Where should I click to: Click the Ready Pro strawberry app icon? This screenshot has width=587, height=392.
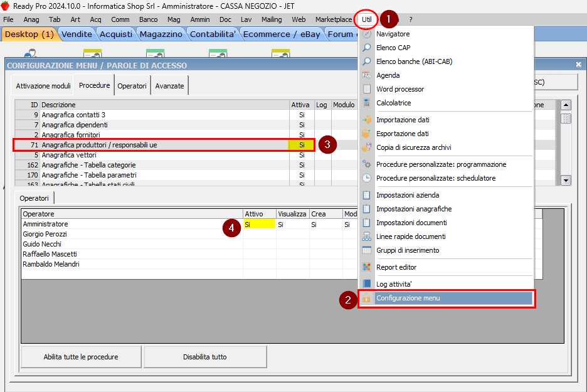(x=5, y=6)
